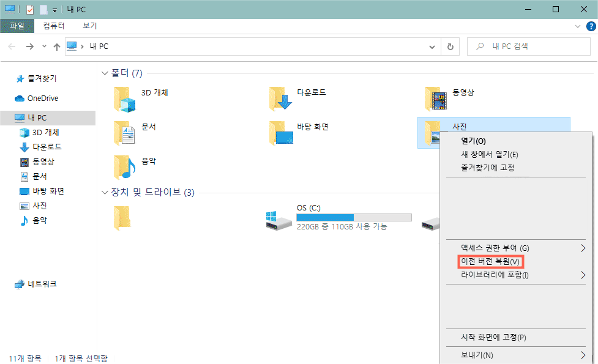Open the 동영상 folder icon
This screenshot has height=364, width=598.
tap(435, 98)
